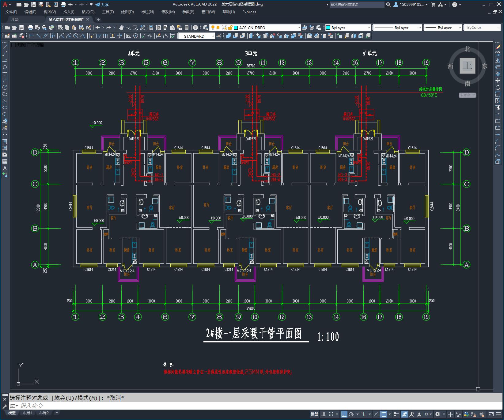Click the 模型 space button in status bar
The width and height of the screenshot is (504, 420).
click(314, 414)
